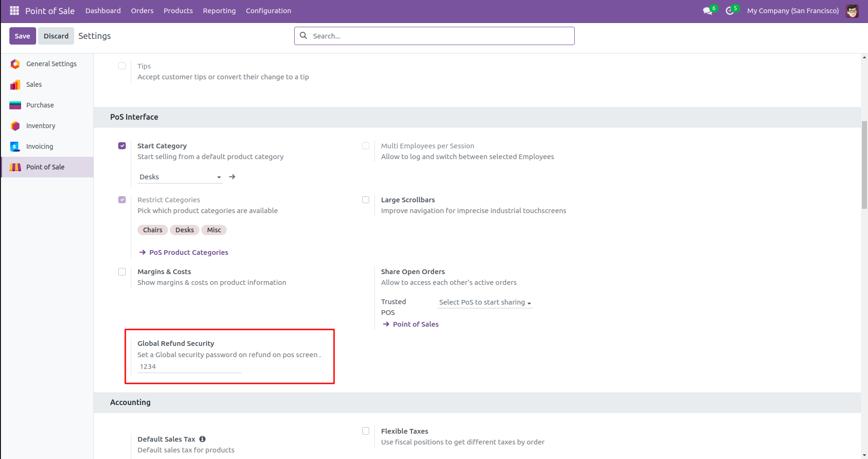868x459 pixels.
Task: Select the Inventory icon in sidebar
Action: 15,126
